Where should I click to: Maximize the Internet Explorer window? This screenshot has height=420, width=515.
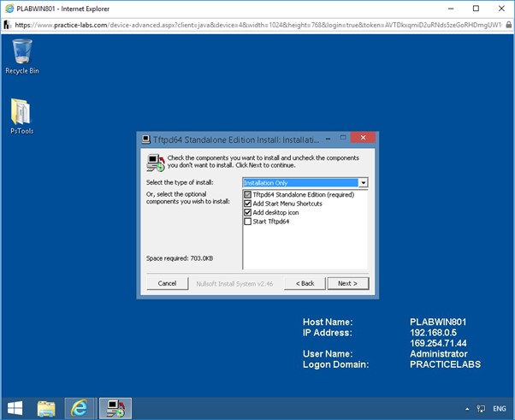click(476, 9)
